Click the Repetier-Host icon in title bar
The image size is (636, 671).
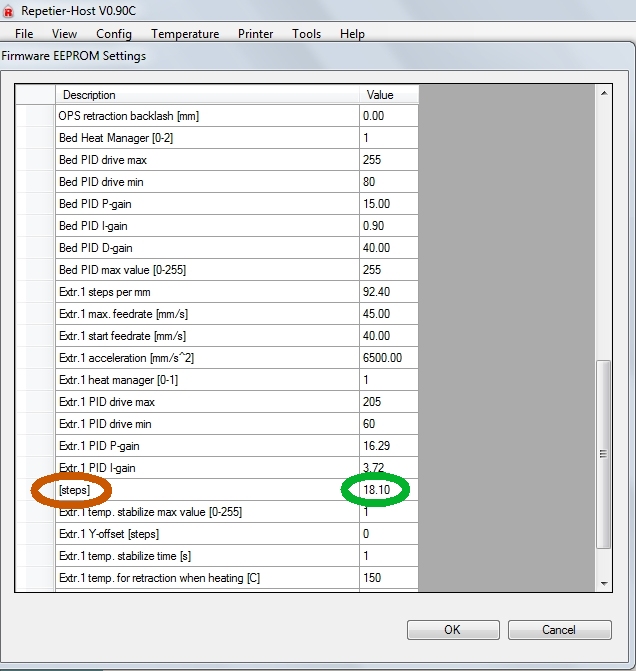pyautogui.click(x=9, y=11)
